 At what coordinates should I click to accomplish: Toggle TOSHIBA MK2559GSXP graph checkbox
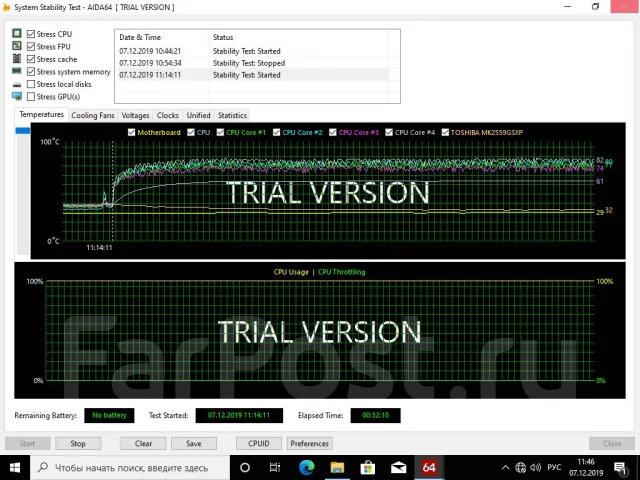[445, 132]
